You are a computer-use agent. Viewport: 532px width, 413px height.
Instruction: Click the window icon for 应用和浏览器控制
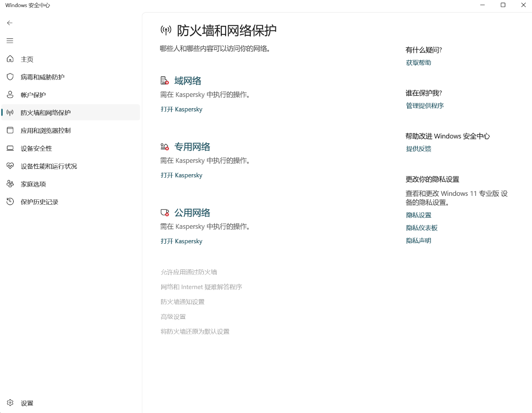(x=10, y=130)
